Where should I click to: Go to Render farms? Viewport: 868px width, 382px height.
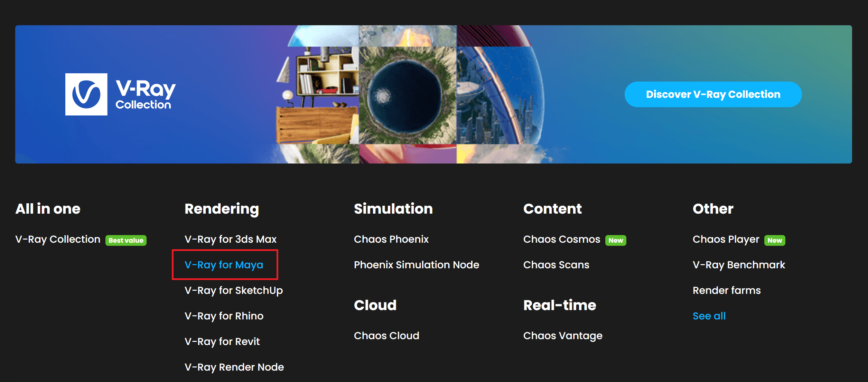coord(727,290)
